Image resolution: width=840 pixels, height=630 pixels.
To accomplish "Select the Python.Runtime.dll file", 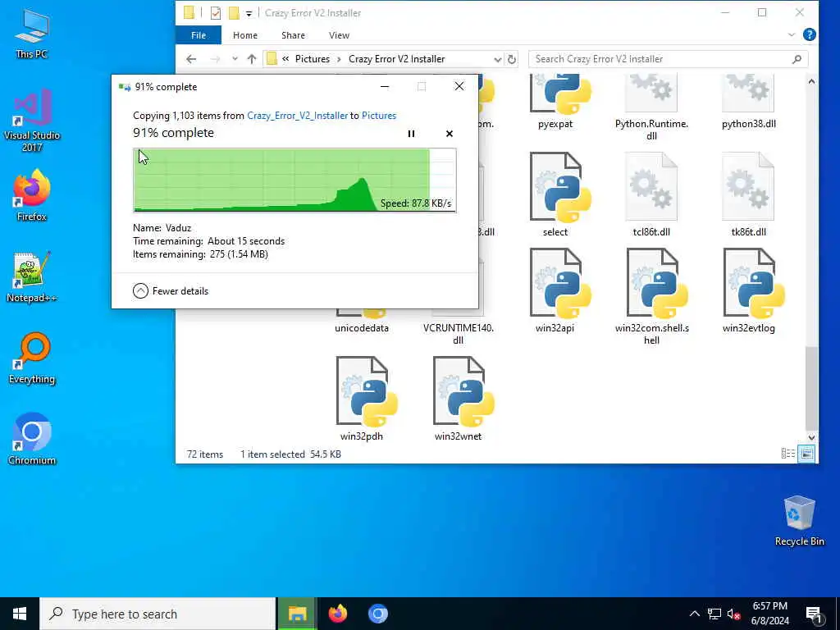I will tap(651, 107).
